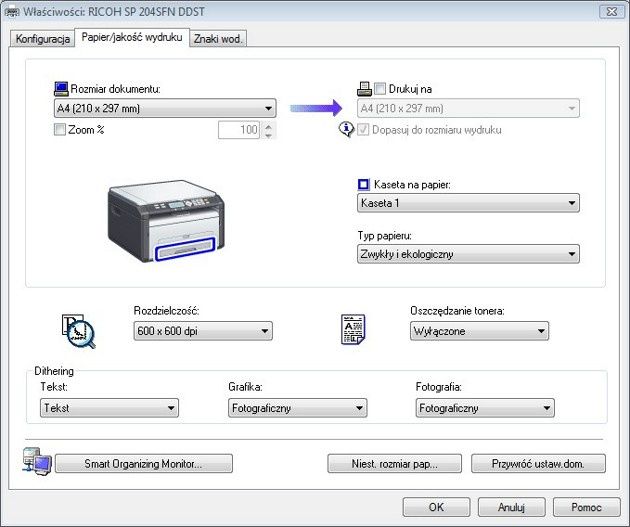Image resolution: width=630 pixels, height=527 pixels.
Task: Click the info balloon icon near Dopasuj
Action: point(346,129)
